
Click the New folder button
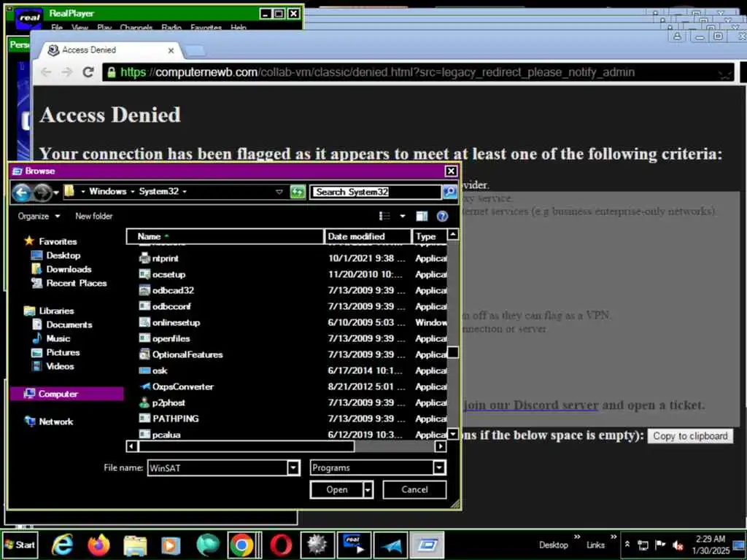tap(94, 217)
